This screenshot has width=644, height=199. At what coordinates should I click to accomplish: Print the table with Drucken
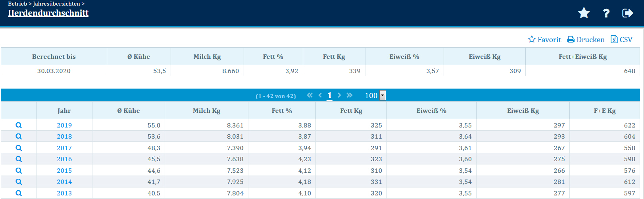point(586,39)
